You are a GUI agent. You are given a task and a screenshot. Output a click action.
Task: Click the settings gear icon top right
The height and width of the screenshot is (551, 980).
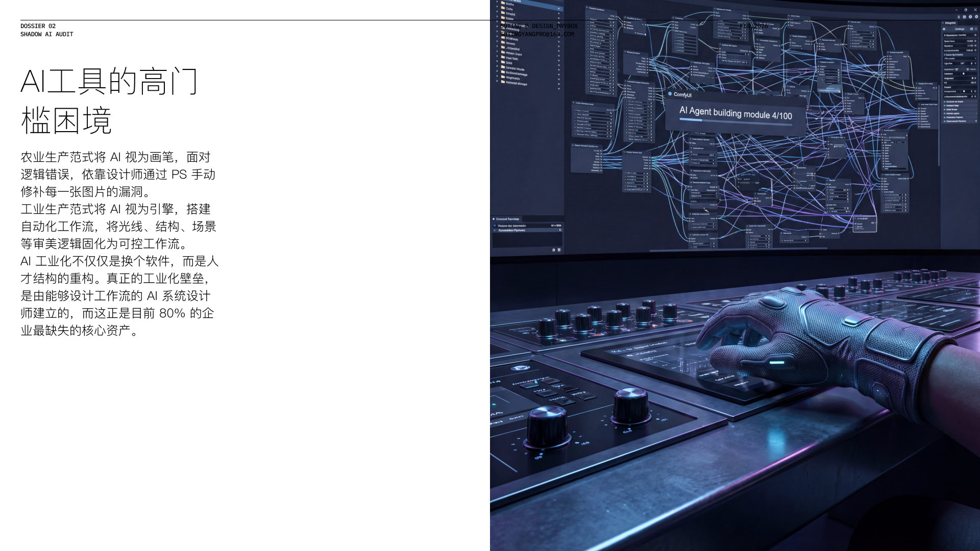coord(976,17)
